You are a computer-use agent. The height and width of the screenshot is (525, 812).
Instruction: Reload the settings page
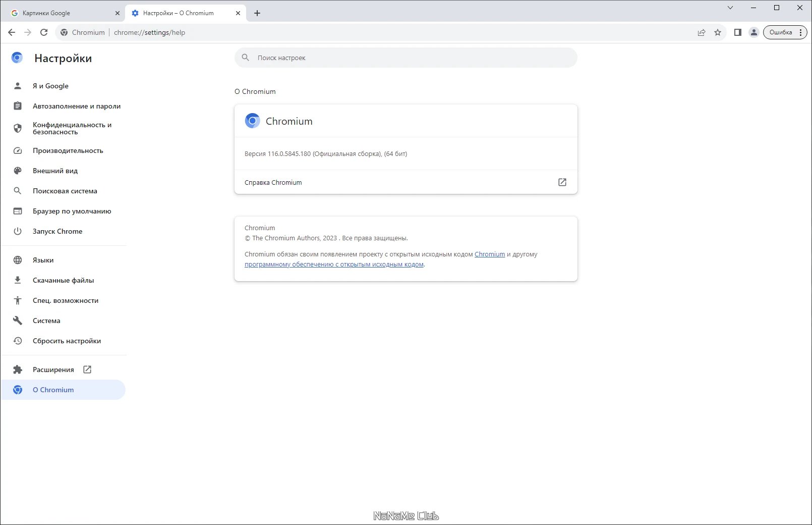tap(44, 32)
